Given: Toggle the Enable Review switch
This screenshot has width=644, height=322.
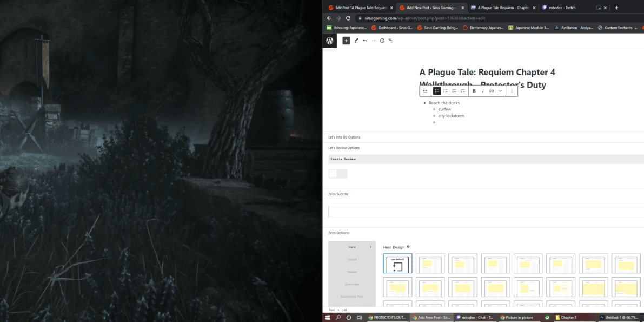Looking at the screenshot, I should click(x=337, y=173).
